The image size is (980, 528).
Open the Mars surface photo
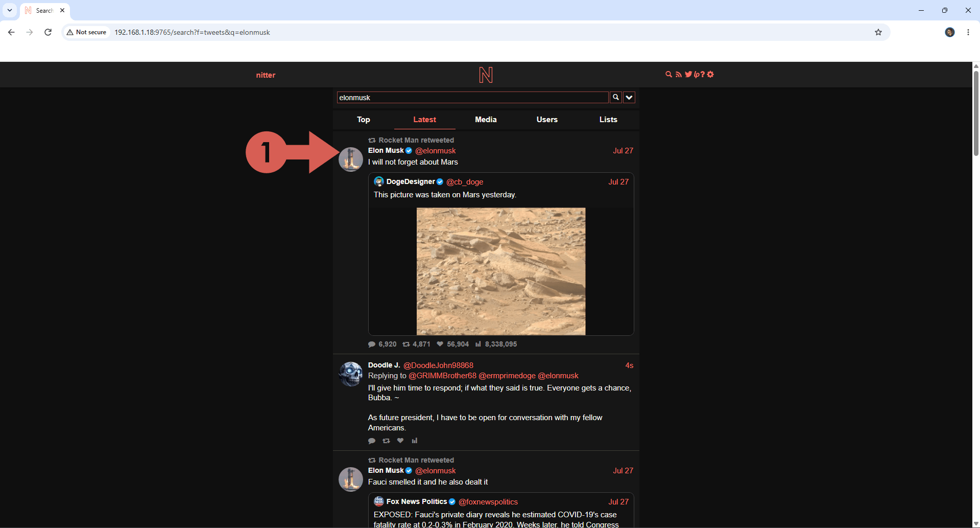(x=501, y=271)
